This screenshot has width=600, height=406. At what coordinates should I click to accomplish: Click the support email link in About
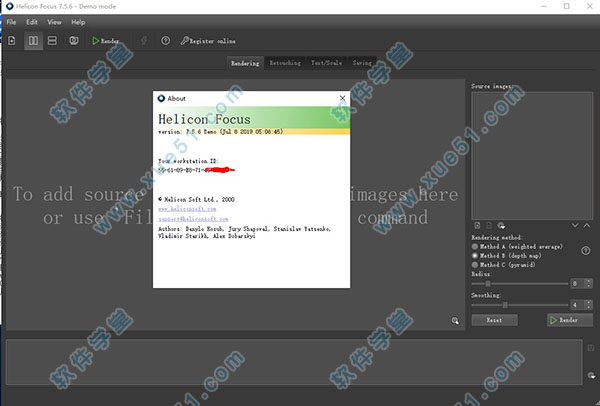pyautogui.click(x=193, y=219)
